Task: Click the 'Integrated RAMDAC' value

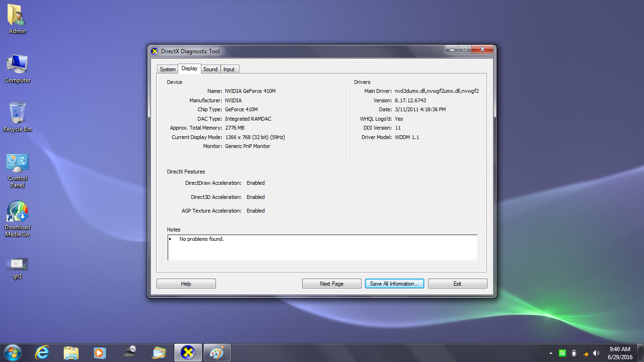Action: pyautogui.click(x=248, y=119)
